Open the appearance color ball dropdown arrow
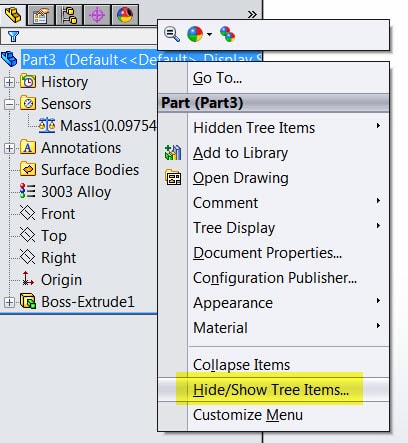The width and height of the screenshot is (408, 443). coord(209,34)
